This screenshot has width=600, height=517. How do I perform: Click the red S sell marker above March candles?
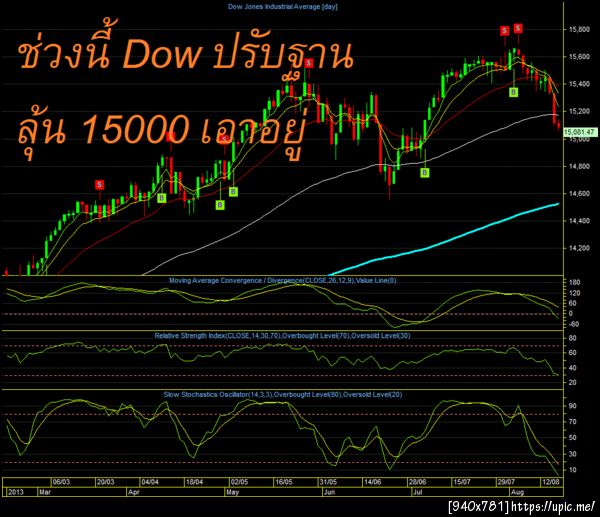(x=99, y=185)
